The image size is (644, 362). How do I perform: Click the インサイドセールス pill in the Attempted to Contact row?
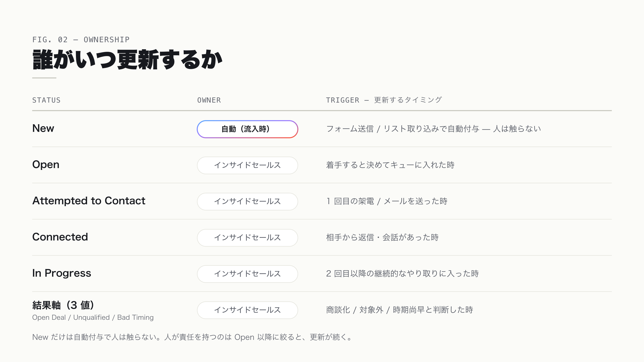(x=248, y=202)
